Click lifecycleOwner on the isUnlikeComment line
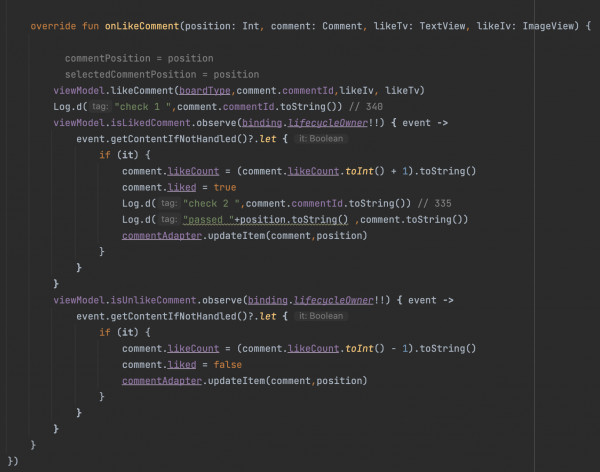 pyautogui.click(x=333, y=300)
